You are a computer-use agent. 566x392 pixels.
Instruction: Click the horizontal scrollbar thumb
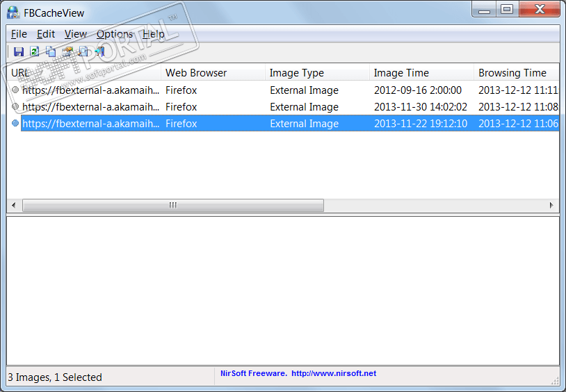pos(173,205)
